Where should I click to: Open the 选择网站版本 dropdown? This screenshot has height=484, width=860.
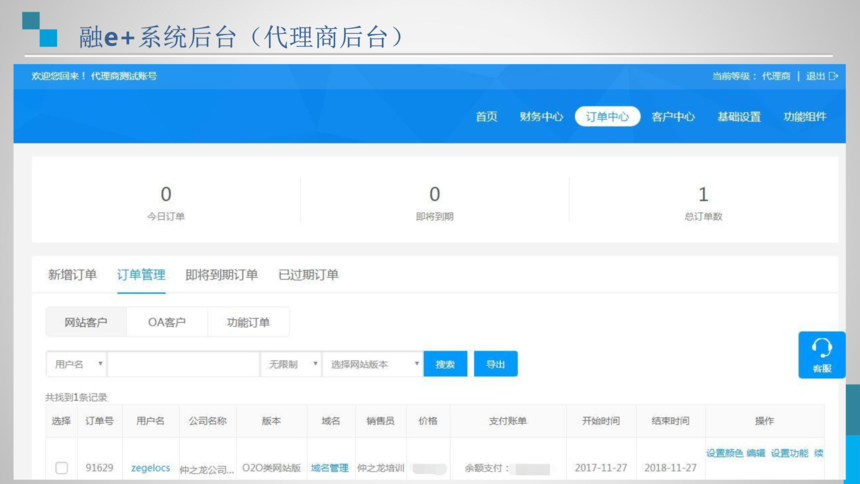372,365
